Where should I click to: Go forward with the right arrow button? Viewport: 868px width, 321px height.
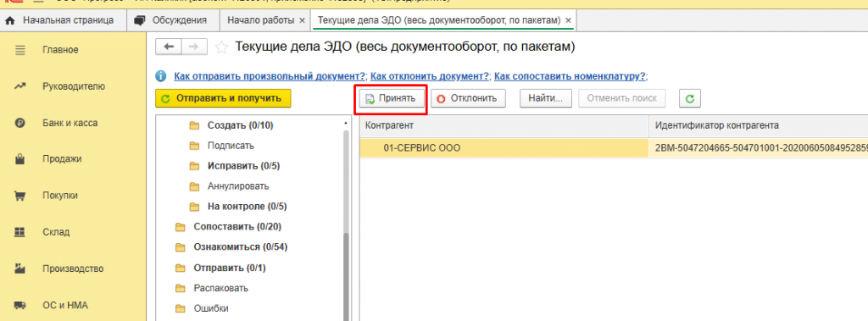point(194,47)
